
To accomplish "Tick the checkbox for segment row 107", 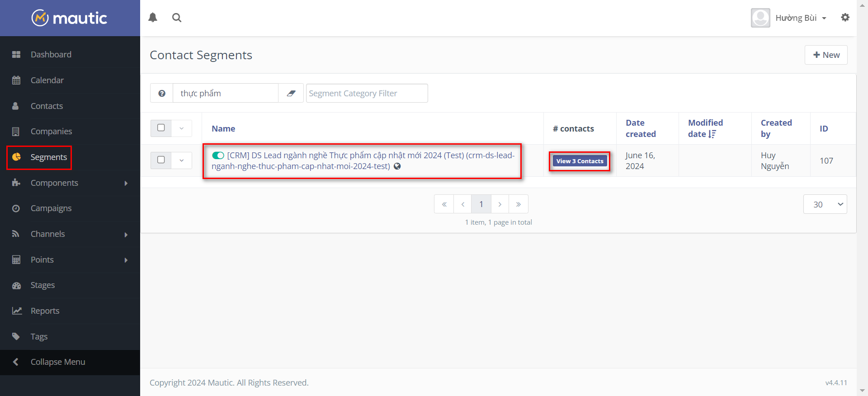I will pos(161,160).
